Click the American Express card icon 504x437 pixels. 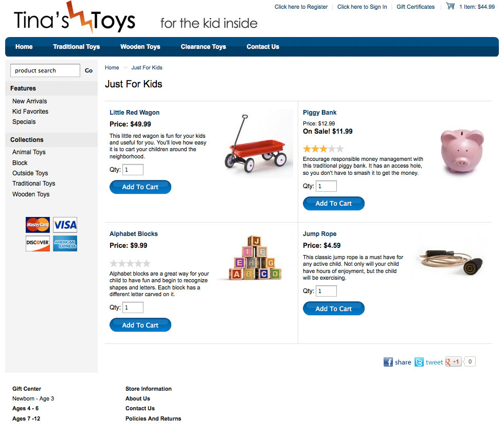pyautogui.click(x=65, y=244)
